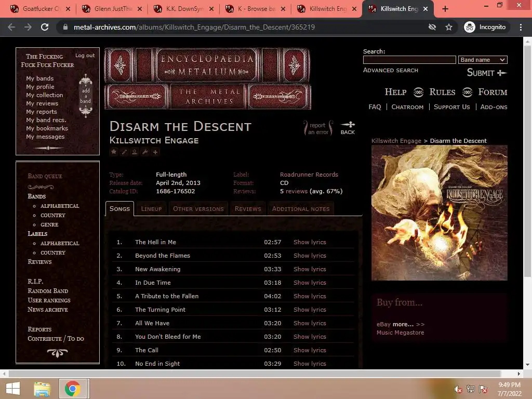Open File Explorer from the taskbar
The height and width of the screenshot is (399, 532).
(x=42, y=389)
